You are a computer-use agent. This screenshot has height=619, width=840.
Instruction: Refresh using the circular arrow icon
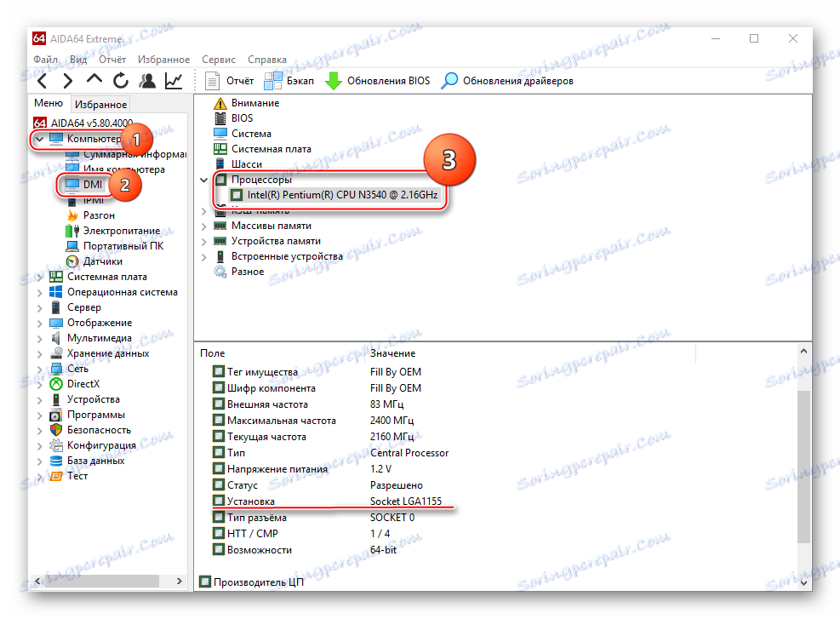(121, 81)
